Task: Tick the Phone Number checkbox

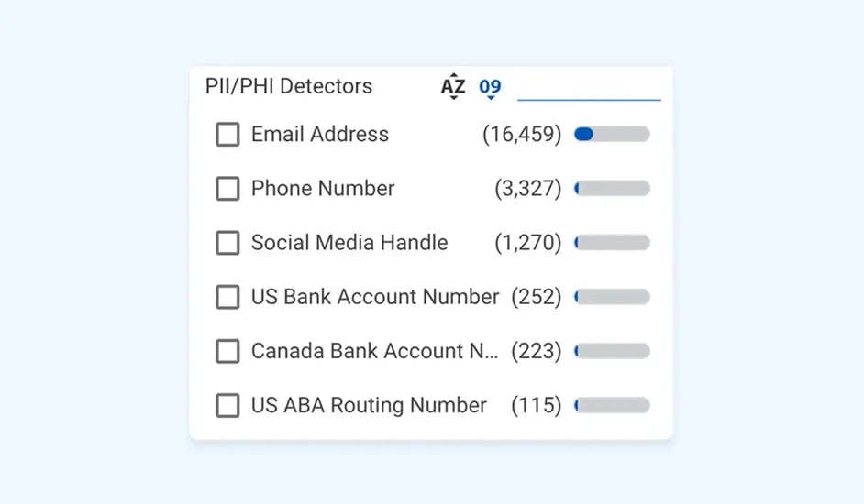Action: coord(227,189)
